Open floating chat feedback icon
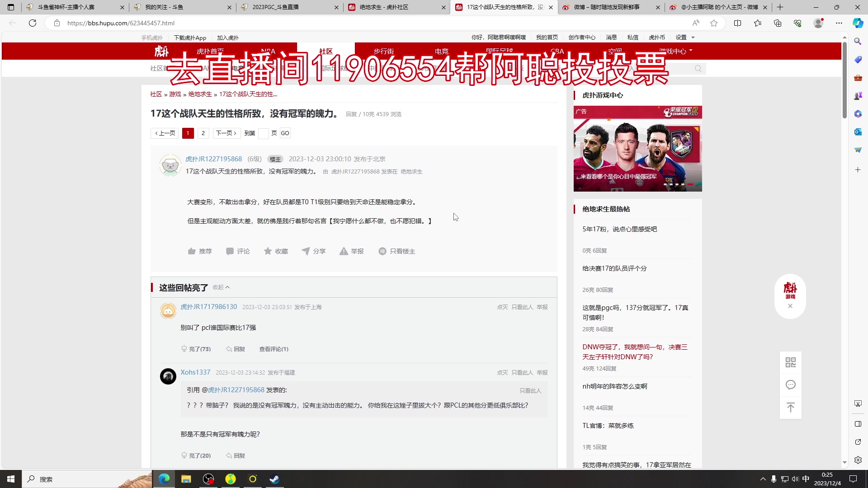Screen dimensions: 868x488 click(790, 385)
